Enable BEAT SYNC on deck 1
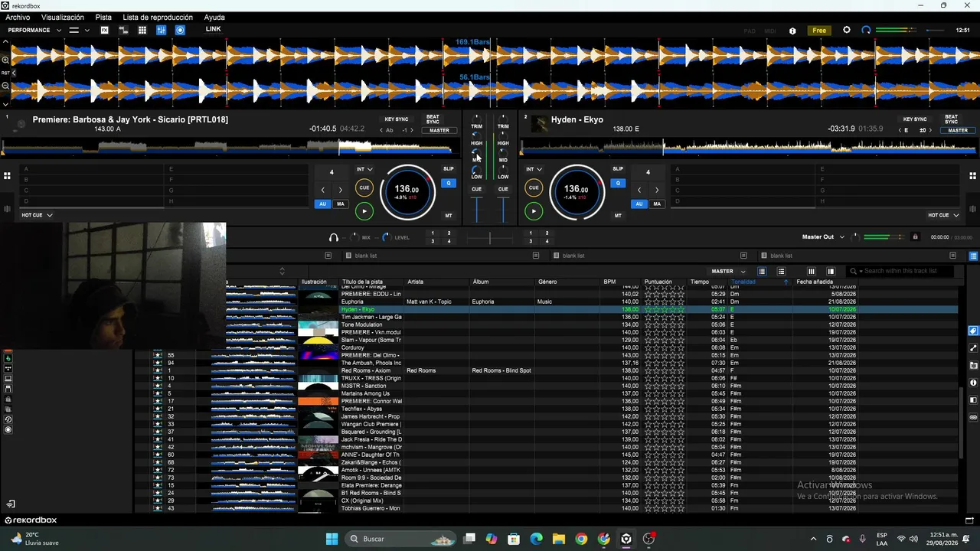 (433, 119)
